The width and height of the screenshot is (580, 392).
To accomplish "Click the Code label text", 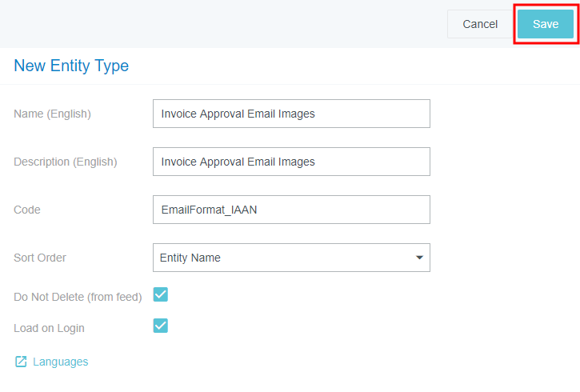I will pos(27,210).
